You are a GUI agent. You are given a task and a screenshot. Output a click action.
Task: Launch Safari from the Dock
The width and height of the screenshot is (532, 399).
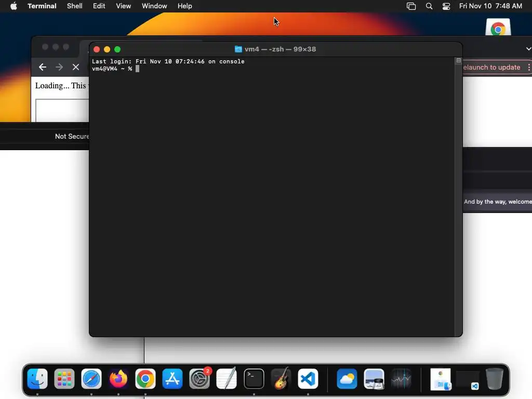(x=91, y=379)
